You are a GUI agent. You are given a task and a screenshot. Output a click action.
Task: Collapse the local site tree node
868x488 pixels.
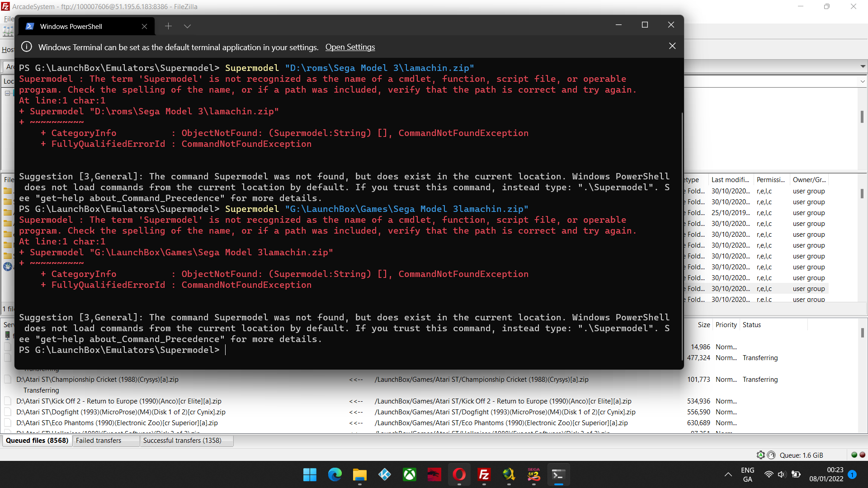(7, 93)
